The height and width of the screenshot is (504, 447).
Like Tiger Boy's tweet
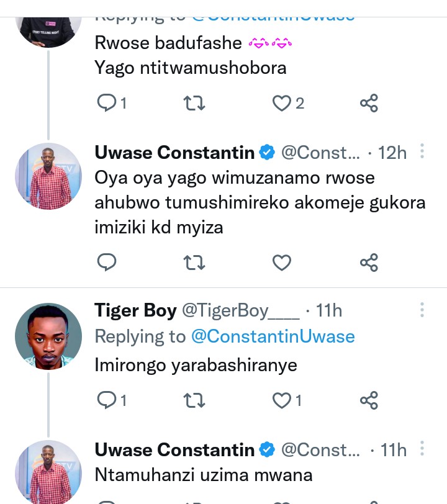click(x=282, y=400)
